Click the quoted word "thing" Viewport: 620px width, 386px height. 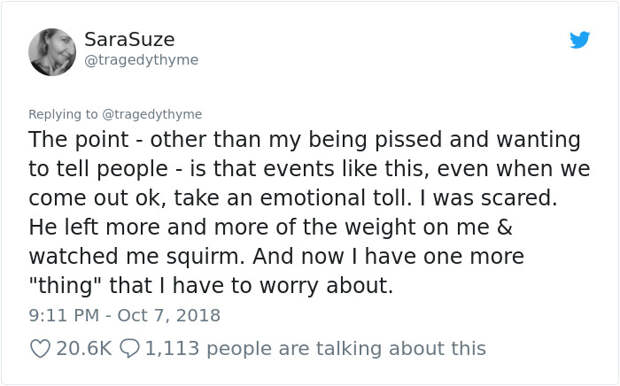(x=64, y=286)
